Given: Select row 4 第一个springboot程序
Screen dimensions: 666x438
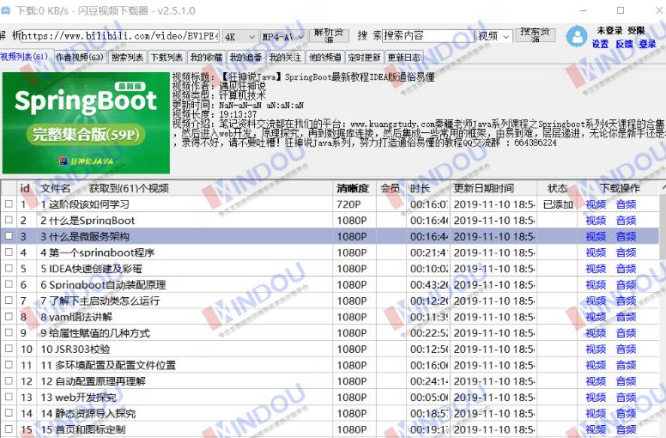Looking at the screenshot, I should (330, 252).
